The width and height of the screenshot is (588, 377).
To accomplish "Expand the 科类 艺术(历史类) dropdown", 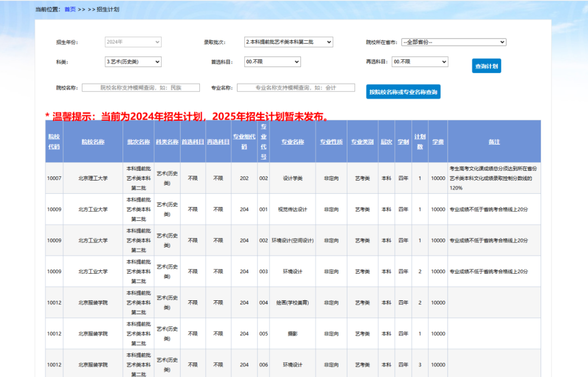I will pos(133,62).
